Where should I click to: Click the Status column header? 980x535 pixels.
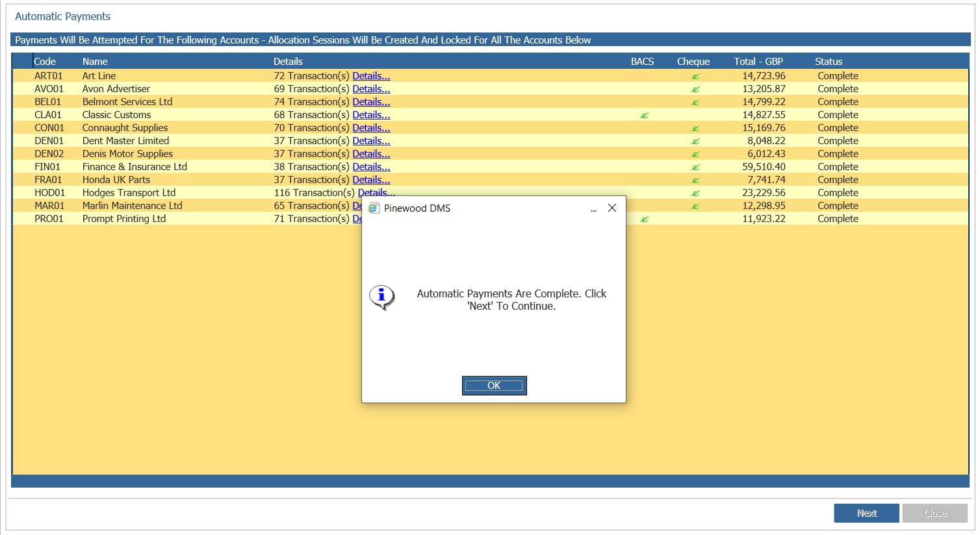click(x=829, y=62)
